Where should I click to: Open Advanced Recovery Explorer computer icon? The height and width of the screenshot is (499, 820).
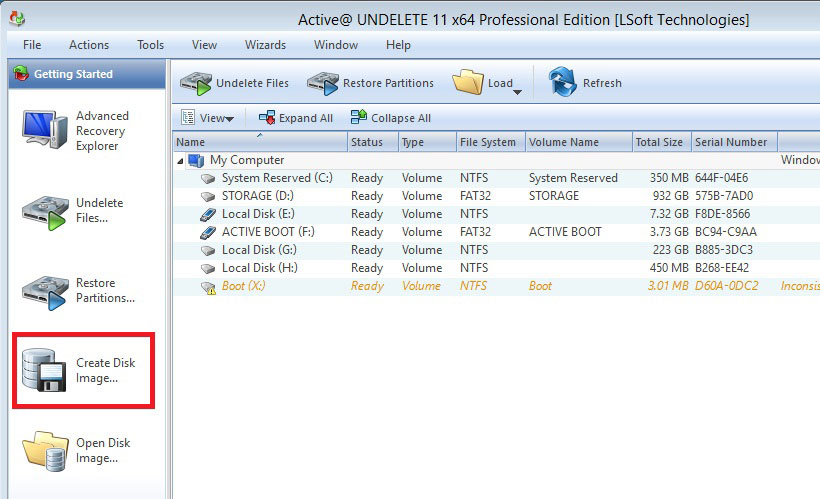45,129
